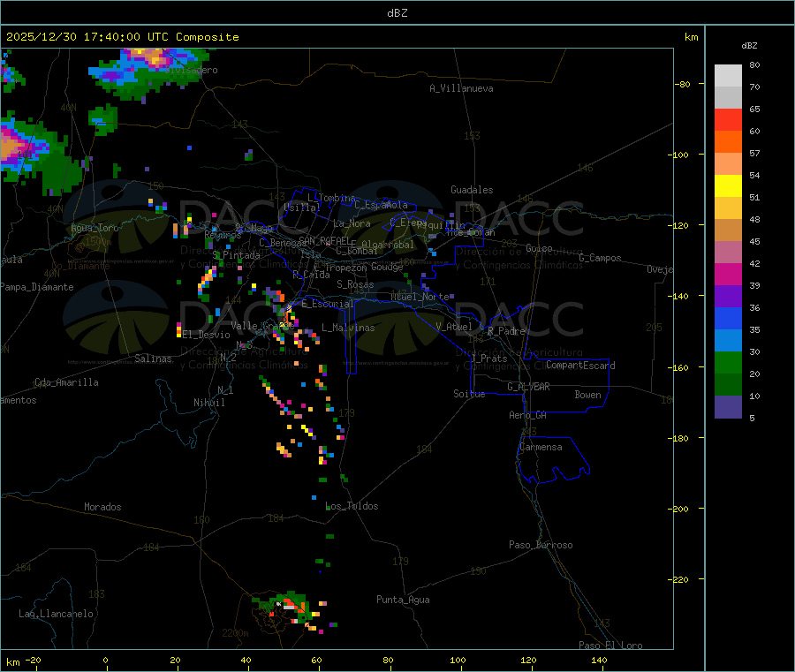Click the La_Nora map label
This screenshot has height=672, width=795.
[x=352, y=223]
